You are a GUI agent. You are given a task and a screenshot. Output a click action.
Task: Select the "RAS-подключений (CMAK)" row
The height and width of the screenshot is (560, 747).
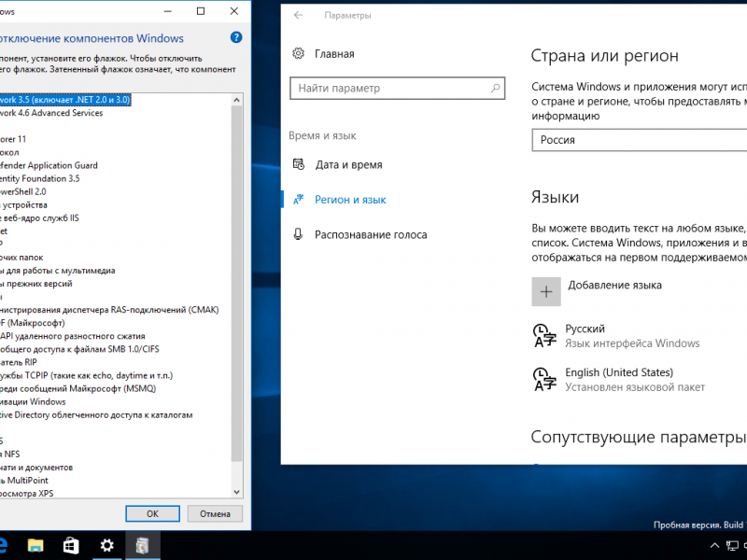(109, 310)
